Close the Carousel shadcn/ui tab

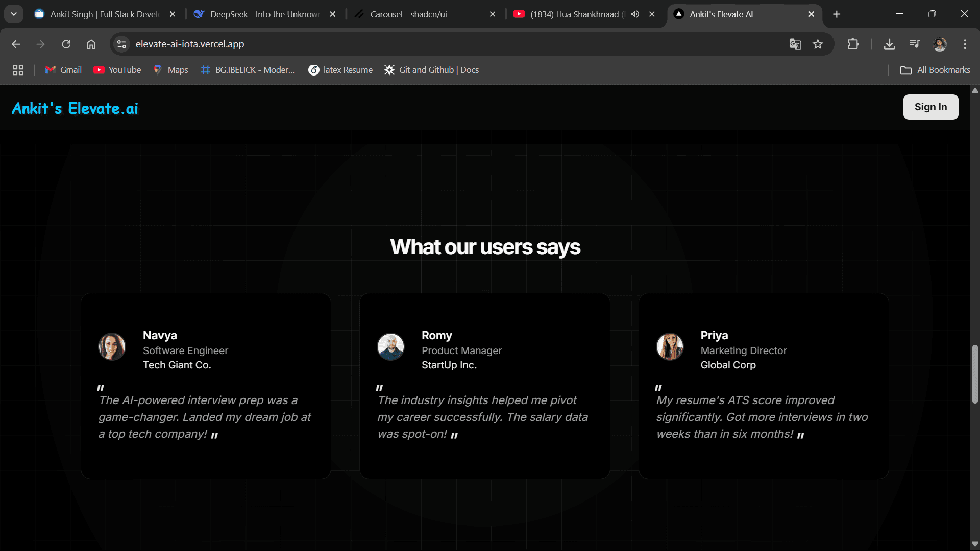(x=493, y=14)
